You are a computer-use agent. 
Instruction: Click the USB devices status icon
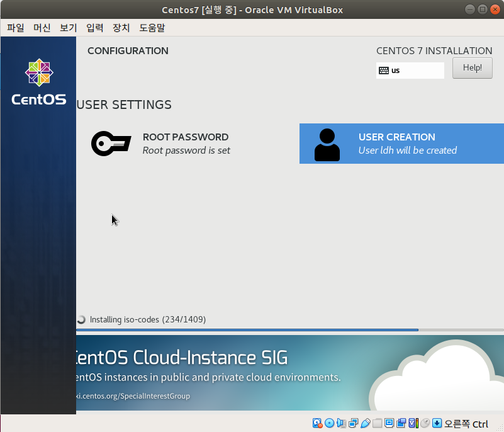[x=366, y=423]
